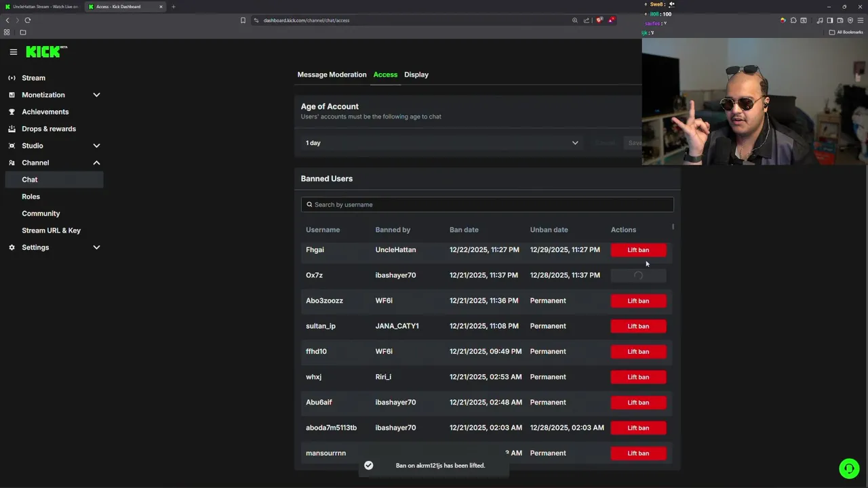Open the Brave Rewards triangle icon
The height and width of the screenshot is (488, 868).
click(x=612, y=20)
